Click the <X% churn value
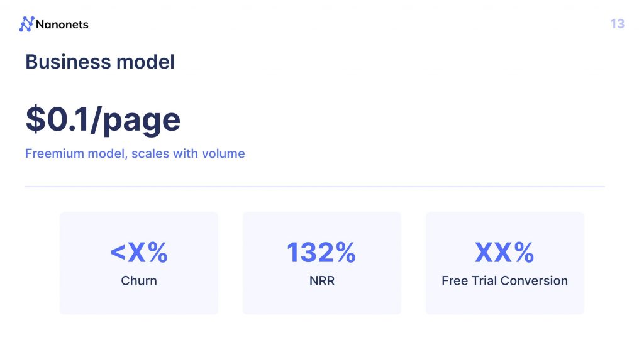The image size is (644, 362). (x=139, y=253)
